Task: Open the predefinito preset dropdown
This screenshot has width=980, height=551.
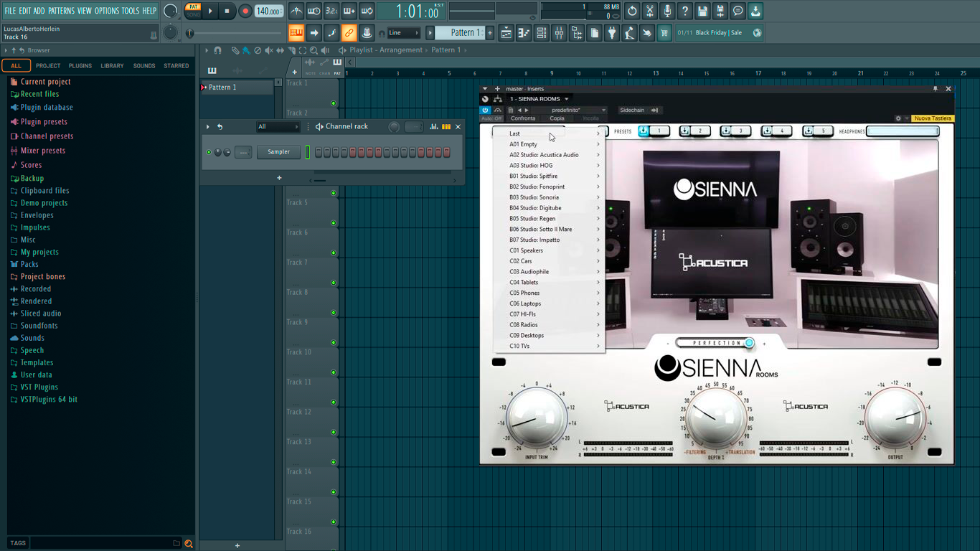Action: pyautogui.click(x=571, y=110)
